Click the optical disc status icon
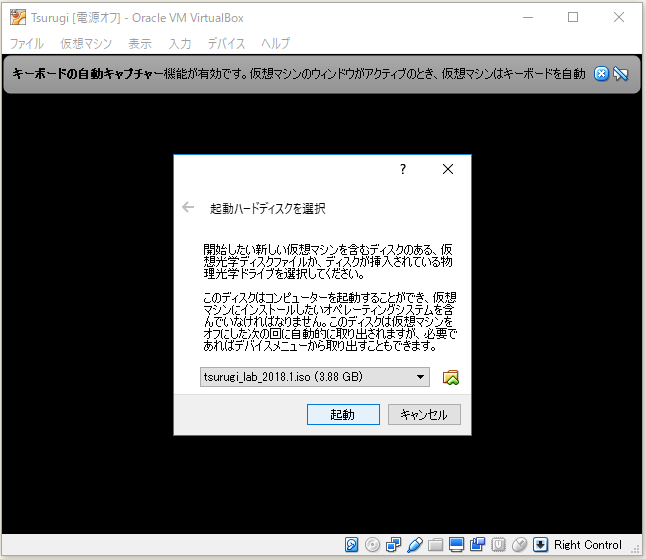Screen dimensions: 646x559 (372, 545)
